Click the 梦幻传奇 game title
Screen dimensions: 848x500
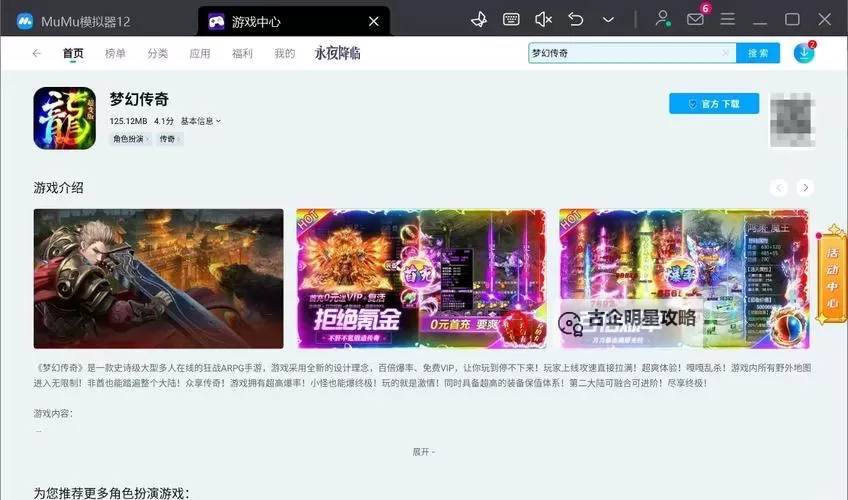139,99
